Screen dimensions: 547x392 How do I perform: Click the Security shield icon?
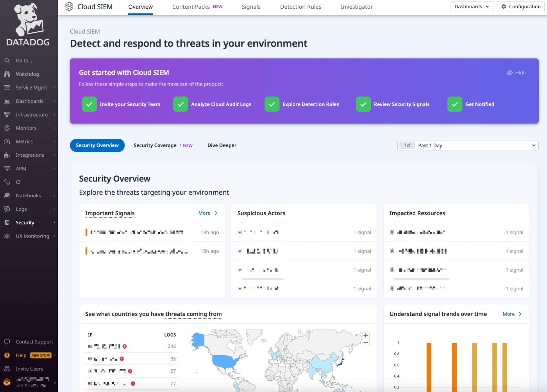click(7, 222)
